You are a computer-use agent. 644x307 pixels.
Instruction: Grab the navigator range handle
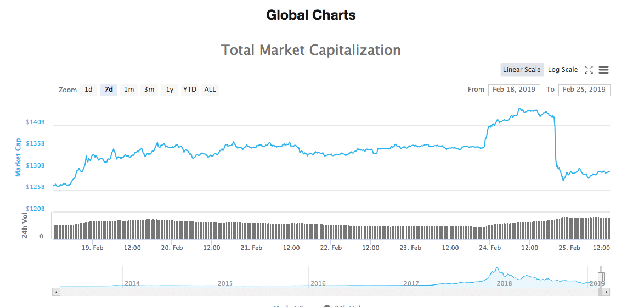601,276
